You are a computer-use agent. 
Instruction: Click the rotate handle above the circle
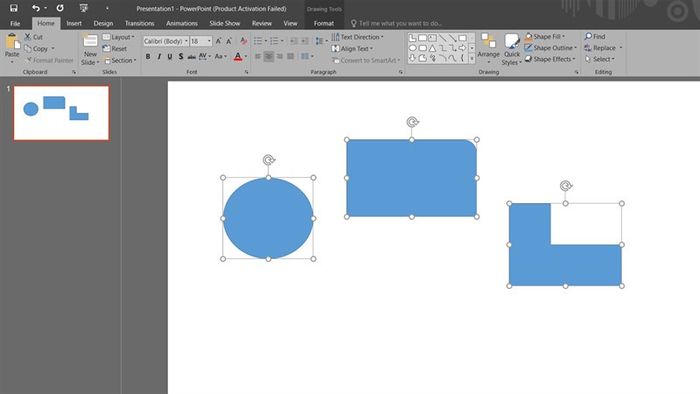pos(268,160)
